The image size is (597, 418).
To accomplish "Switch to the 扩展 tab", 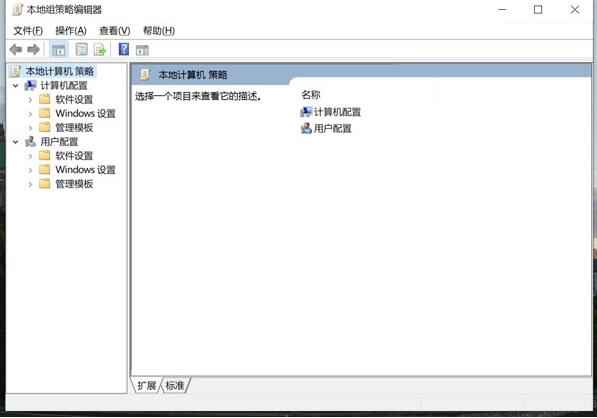I will 147,386.
